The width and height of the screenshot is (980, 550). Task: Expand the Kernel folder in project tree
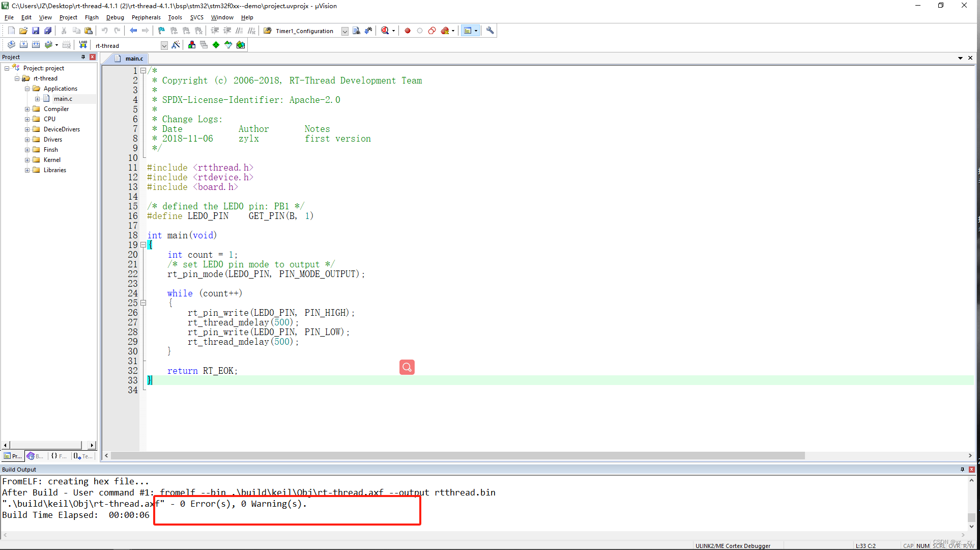(x=27, y=160)
